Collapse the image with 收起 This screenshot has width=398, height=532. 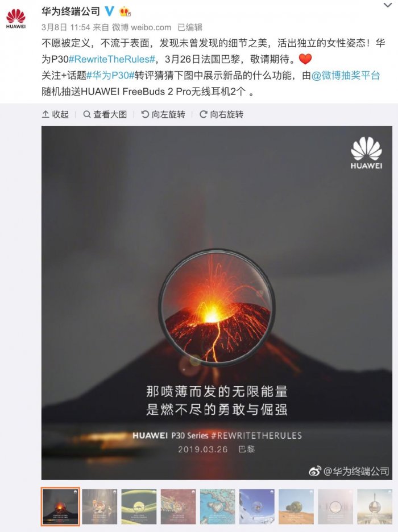point(55,114)
